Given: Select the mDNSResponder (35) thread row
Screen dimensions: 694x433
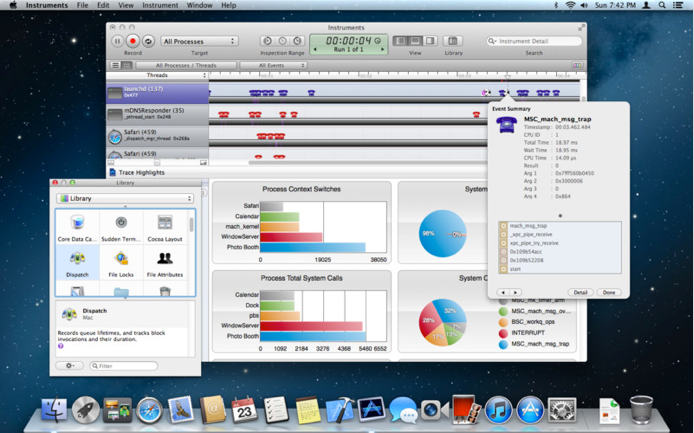Looking at the screenshot, I should point(158,114).
